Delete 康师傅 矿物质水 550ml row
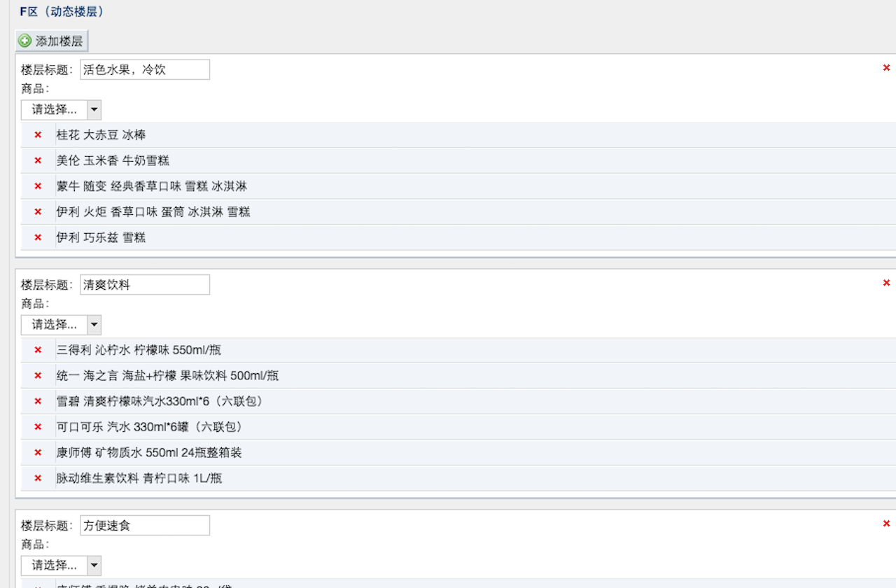The width and height of the screenshot is (896, 588). pyautogui.click(x=38, y=452)
